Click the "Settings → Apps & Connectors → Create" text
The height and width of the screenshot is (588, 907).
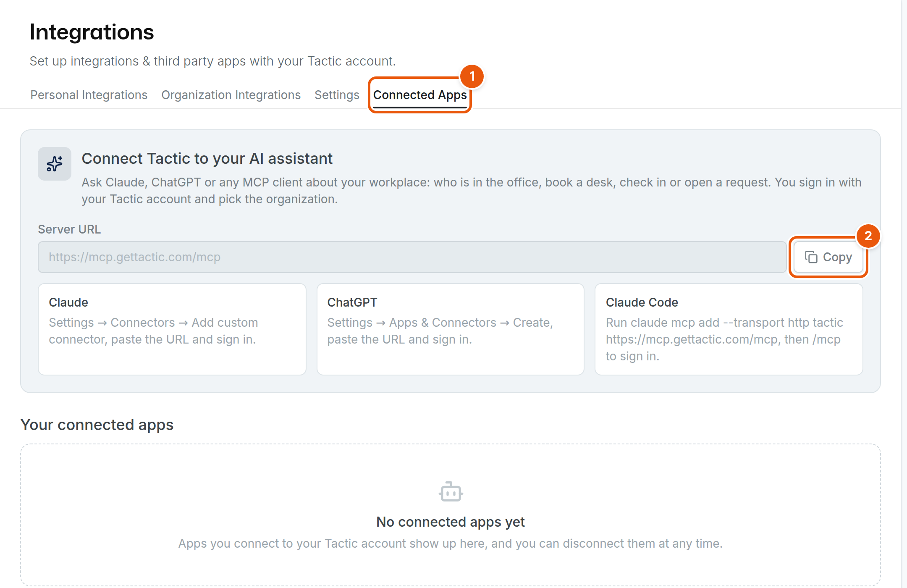(440, 331)
